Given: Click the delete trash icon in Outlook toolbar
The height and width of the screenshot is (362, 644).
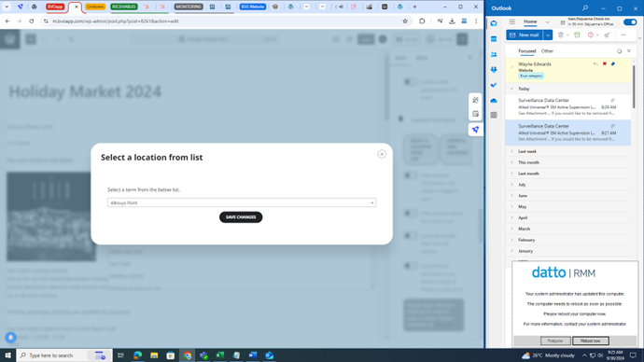Looking at the screenshot, I should pos(561,35).
